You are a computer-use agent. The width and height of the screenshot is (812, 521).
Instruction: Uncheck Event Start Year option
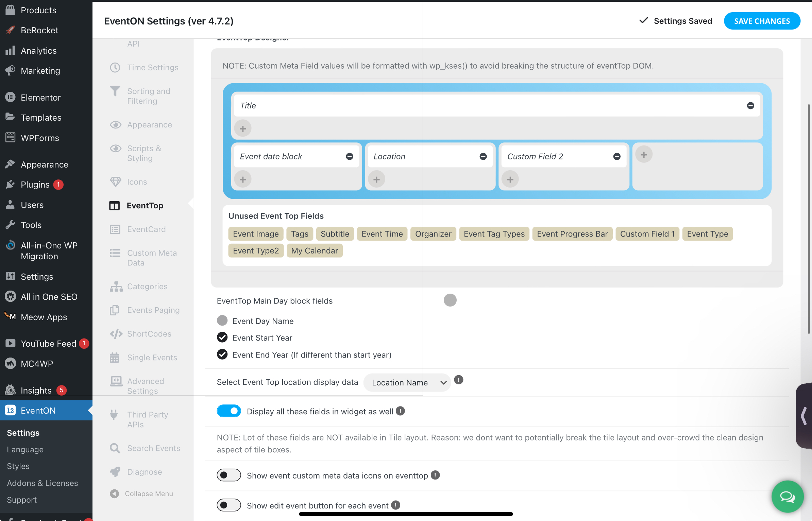pos(222,337)
